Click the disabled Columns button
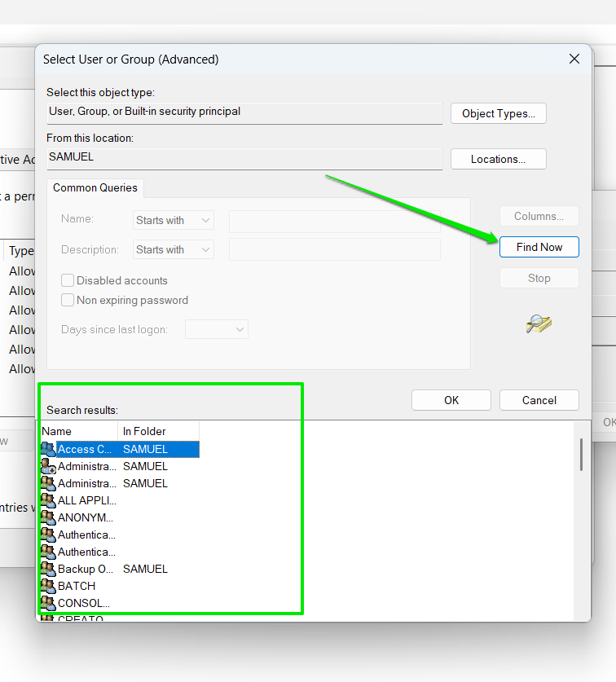 point(539,216)
